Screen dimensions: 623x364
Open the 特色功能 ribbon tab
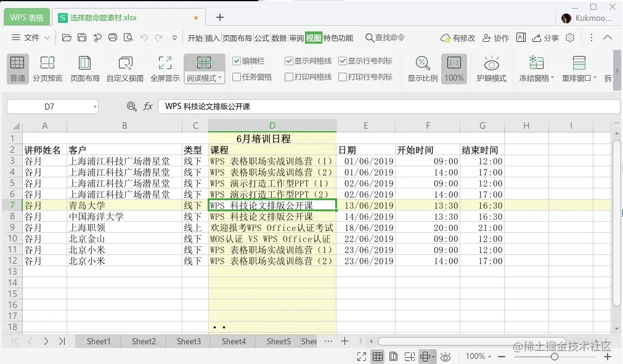[338, 38]
